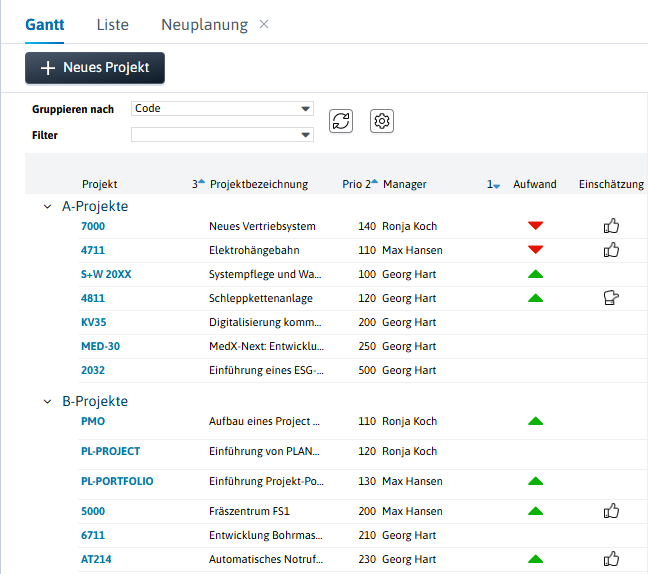
Task: Sort by the Manager column header
Action: 405,184
